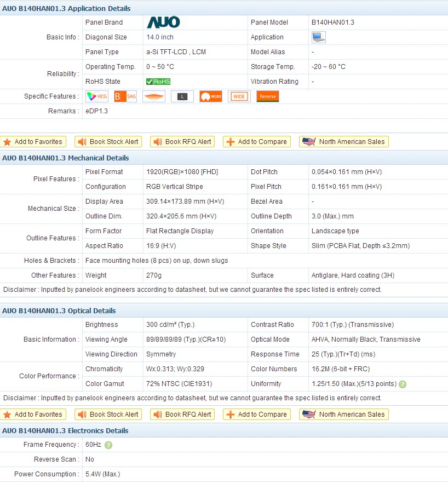Click the Aspect Ratio value "16:9 (H:V)"

(161, 246)
